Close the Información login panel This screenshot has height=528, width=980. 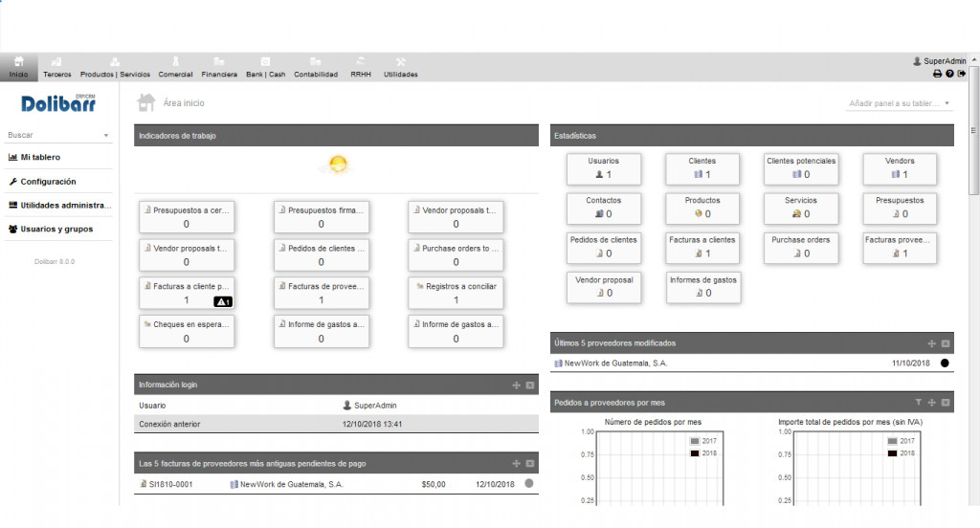pyautogui.click(x=530, y=385)
